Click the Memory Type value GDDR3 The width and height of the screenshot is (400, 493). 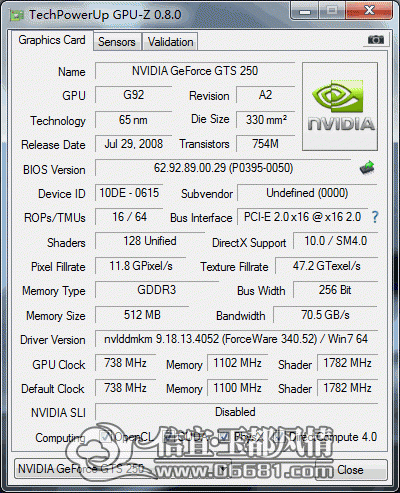(x=157, y=290)
